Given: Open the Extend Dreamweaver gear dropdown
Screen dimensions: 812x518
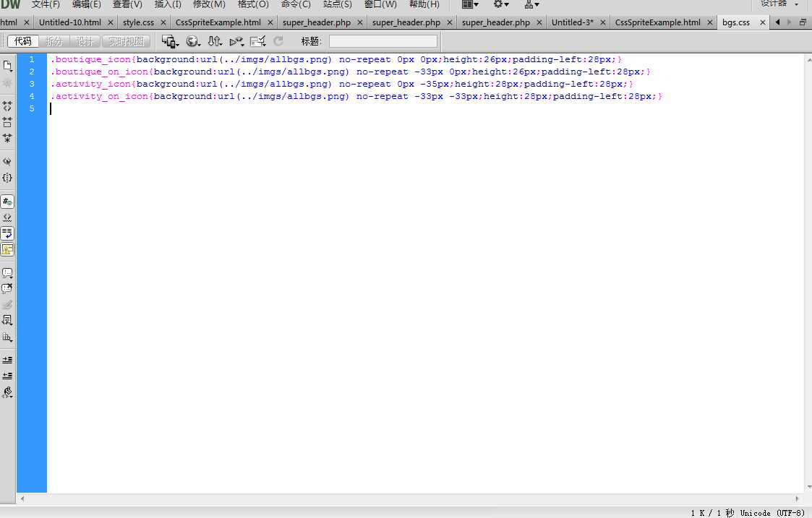Looking at the screenshot, I should click(x=501, y=4).
